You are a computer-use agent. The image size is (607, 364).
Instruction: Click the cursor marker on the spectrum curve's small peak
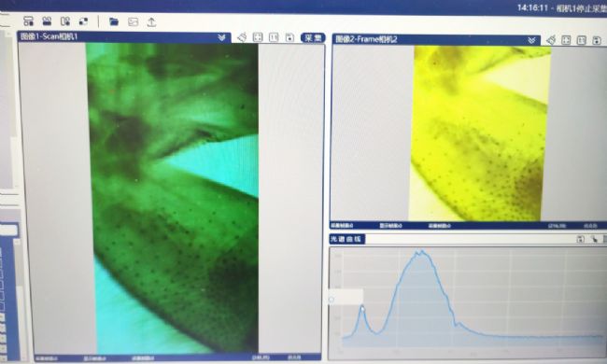[x=362, y=309]
